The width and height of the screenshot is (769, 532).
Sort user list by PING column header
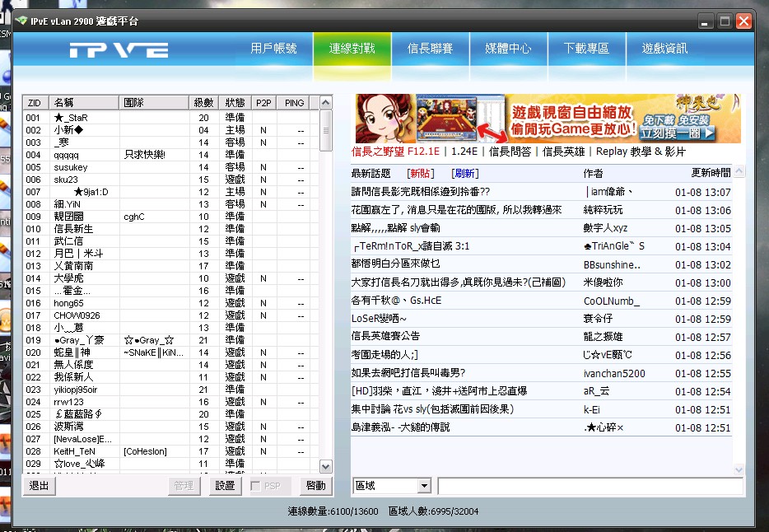coord(294,103)
